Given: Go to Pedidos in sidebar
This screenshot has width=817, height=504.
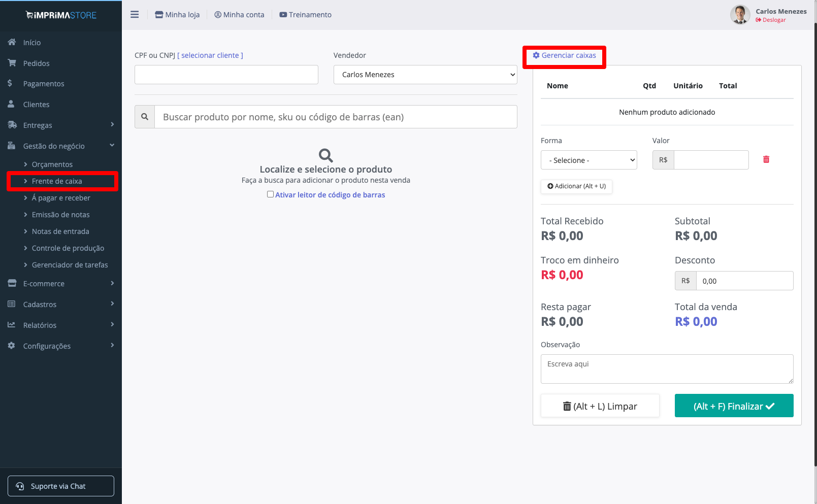Looking at the screenshot, I should coord(37,63).
